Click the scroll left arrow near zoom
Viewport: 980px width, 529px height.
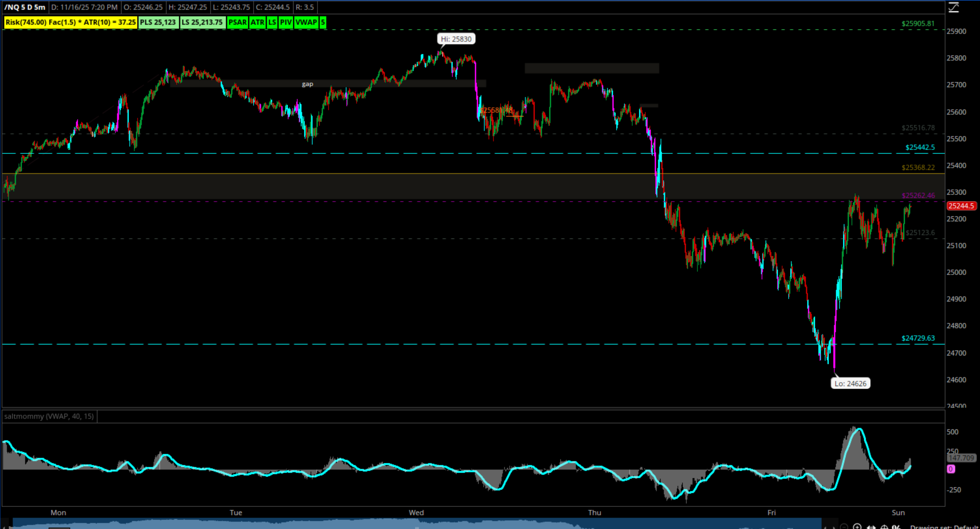(x=825, y=528)
